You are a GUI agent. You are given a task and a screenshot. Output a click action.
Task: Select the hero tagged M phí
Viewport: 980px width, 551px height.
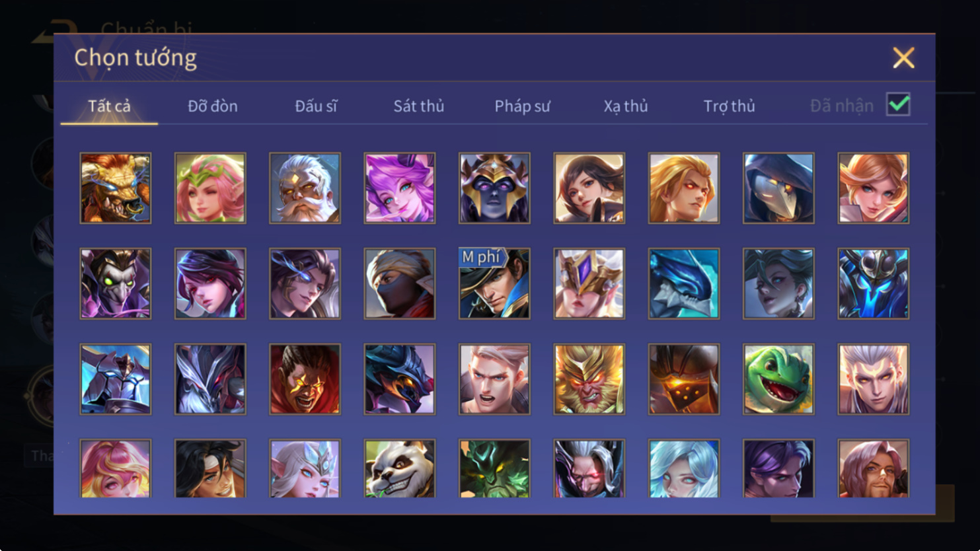coord(494,283)
